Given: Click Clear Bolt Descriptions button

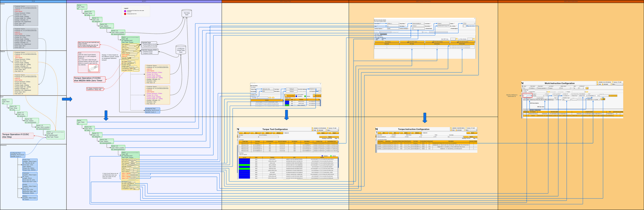Looking at the screenshot, I should (463, 42).
